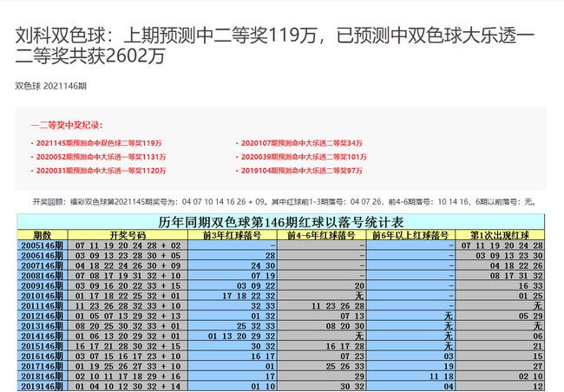The image size is (564, 392).
Task: Select the 2007146期 row label
Action: click(43, 265)
